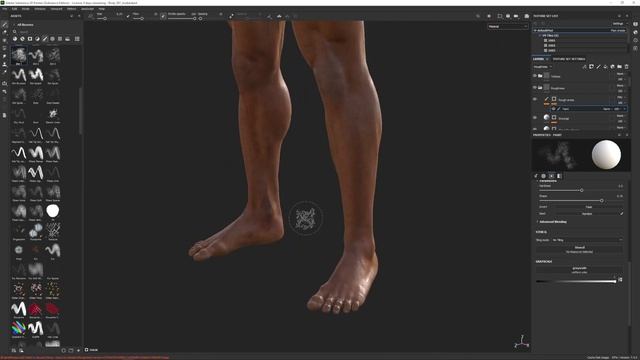Open blend mode dropdown of top folder

(x=621, y=74)
